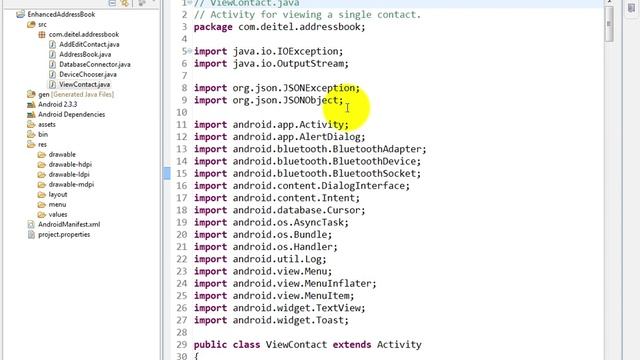Click the public class ViewContact declaration
Viewport: 640px width, 360px height.
[307, 345]
